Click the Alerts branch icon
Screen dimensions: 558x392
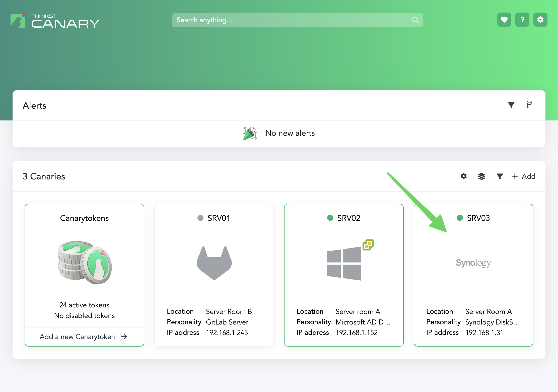tap(529, 105)
